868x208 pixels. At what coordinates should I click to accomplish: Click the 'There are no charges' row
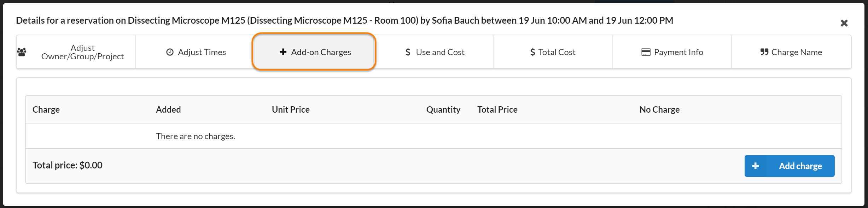coord(196,136)
